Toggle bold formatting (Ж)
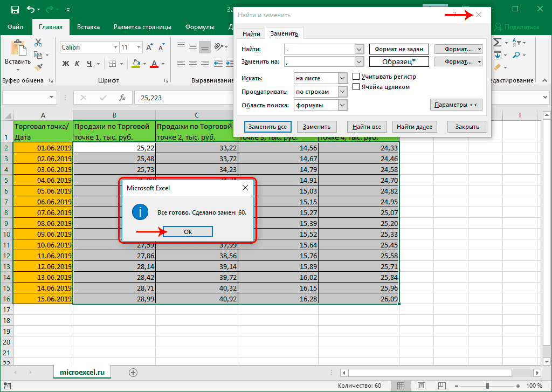This screenshot has width=552, height=392. tap(66, 64)
